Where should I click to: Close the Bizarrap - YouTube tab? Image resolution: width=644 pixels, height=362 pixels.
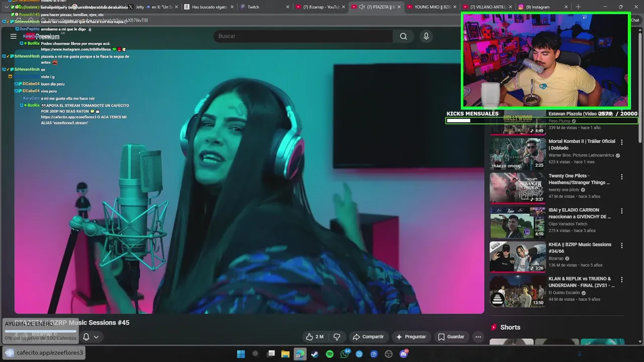344,7
